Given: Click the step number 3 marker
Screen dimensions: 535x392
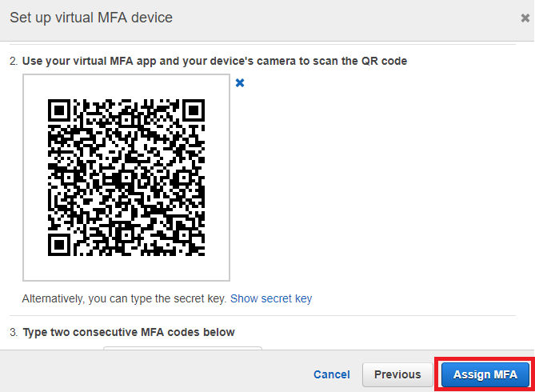Looking at the screenshot, I should (x=12, y=332).
